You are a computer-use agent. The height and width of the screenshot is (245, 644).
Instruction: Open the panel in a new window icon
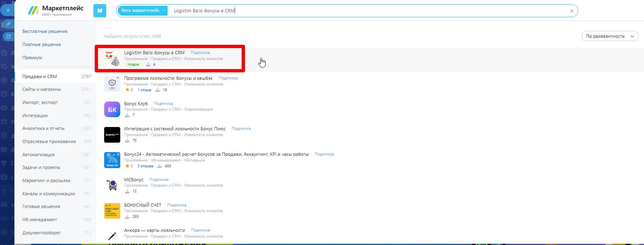coord(8,37)
